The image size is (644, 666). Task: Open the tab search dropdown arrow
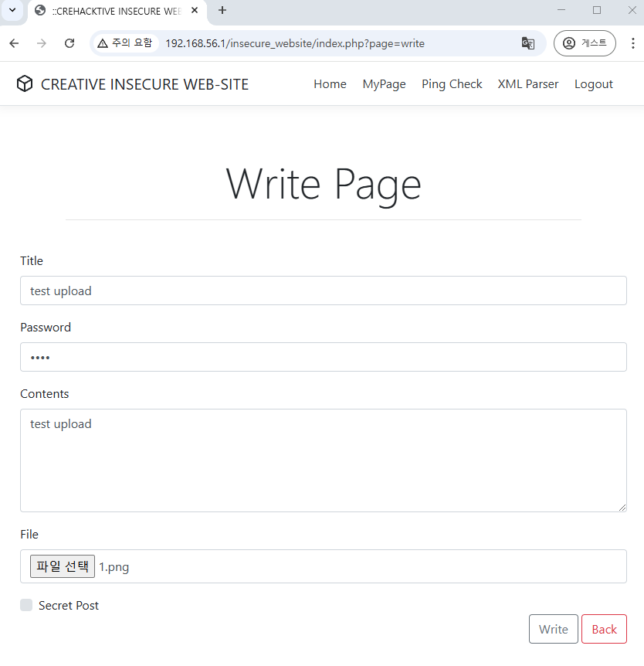click(12, 10)
